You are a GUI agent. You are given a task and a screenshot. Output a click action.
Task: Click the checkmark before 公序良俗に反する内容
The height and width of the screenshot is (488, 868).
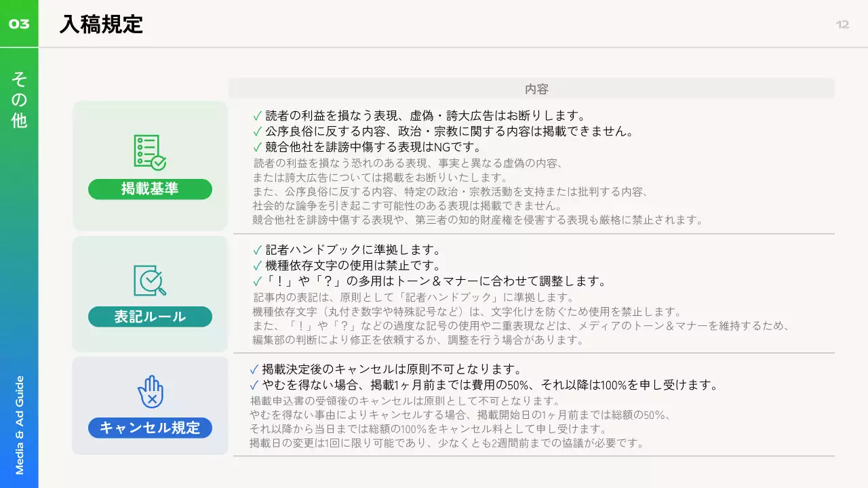click(x=257, y=131)
